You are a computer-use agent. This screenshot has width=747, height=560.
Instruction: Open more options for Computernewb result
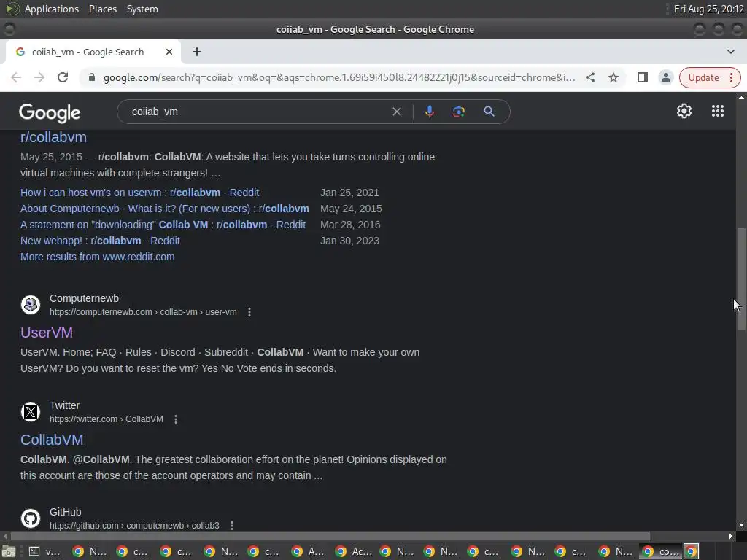coord(249,312)
